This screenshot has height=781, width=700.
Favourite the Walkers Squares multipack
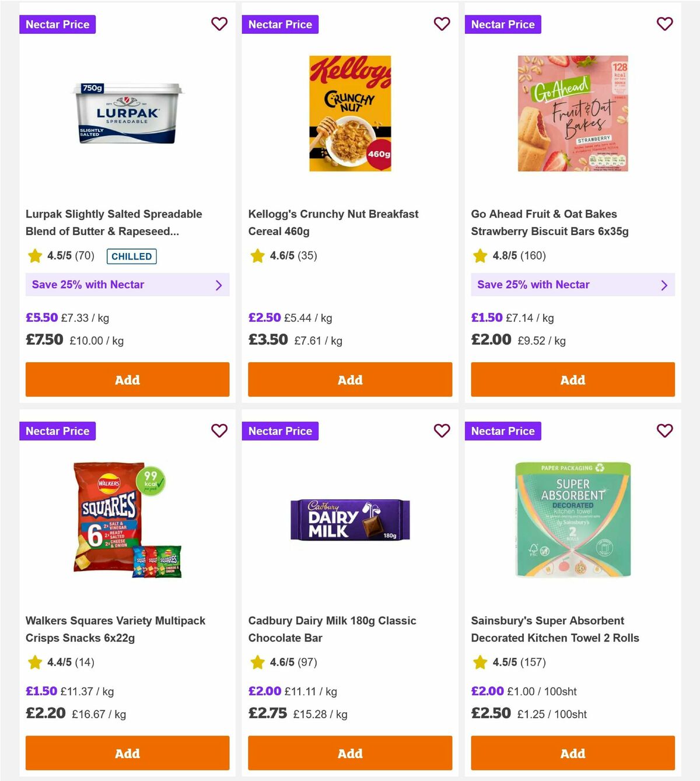219,431
